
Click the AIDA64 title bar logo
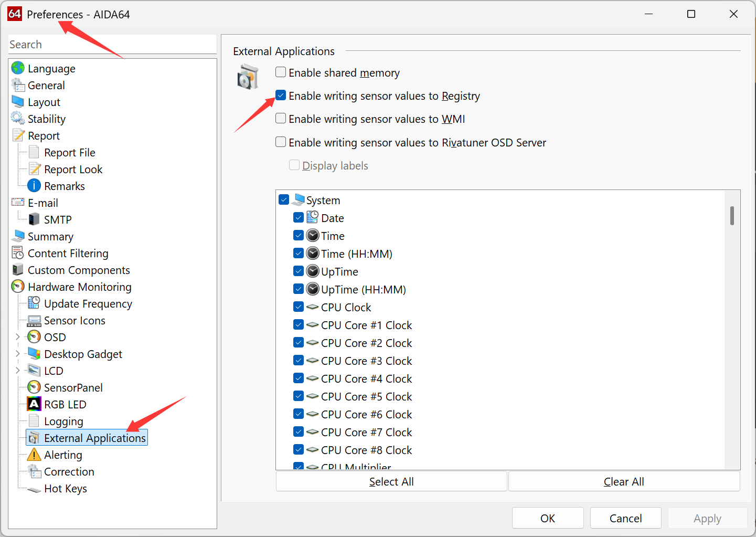point(15,14)
